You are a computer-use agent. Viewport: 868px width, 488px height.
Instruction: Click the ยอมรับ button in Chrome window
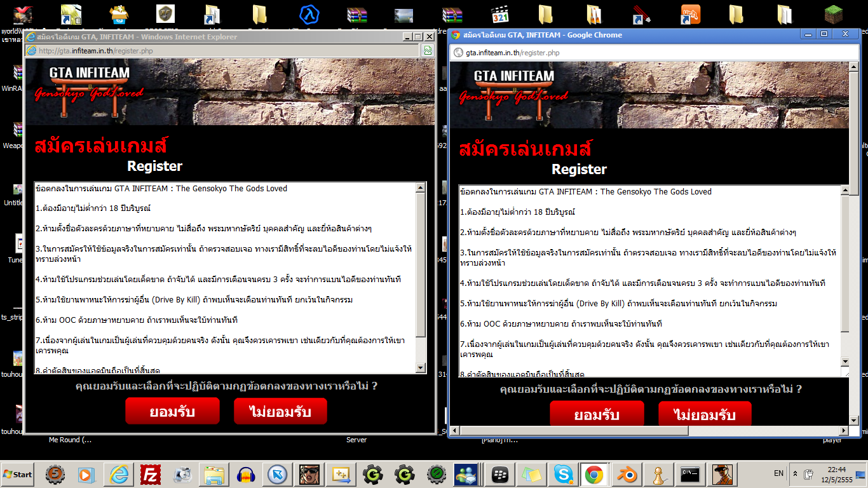point(597,414)
